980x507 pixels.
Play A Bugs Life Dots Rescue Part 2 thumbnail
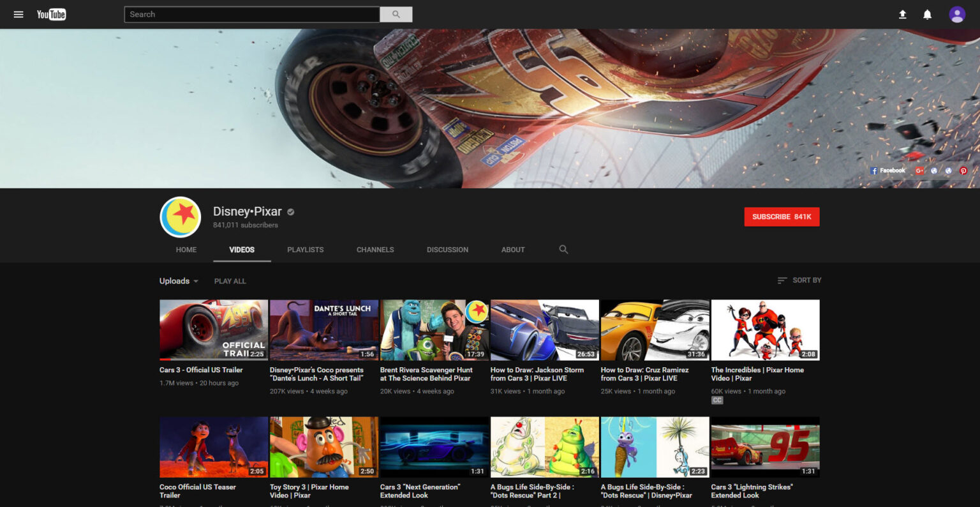click(x=545, y=447)
